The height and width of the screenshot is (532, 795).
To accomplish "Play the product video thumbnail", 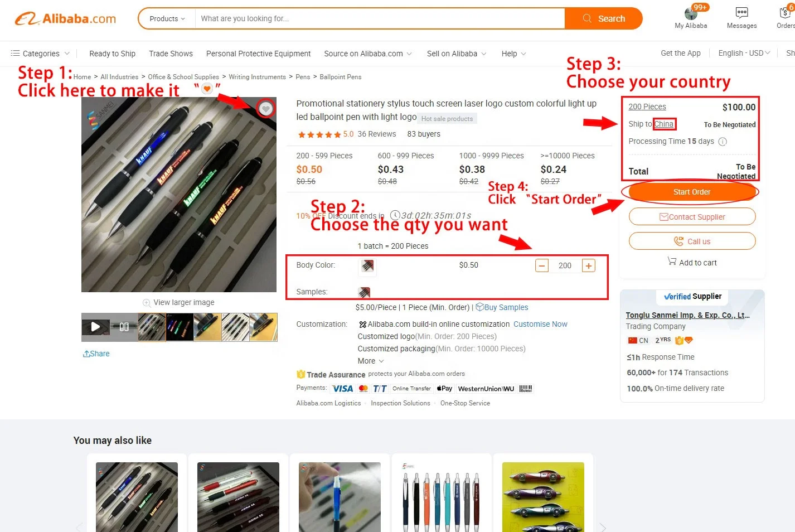I will (95, 327).
